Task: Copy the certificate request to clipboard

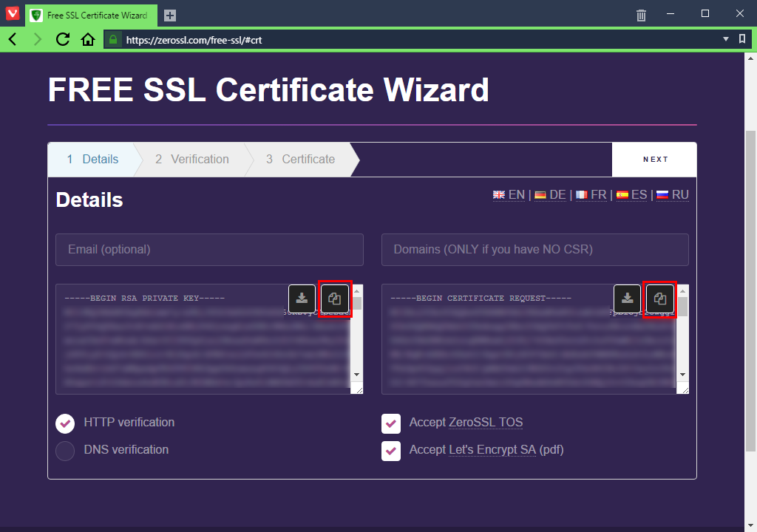Action: click(660, 299)
